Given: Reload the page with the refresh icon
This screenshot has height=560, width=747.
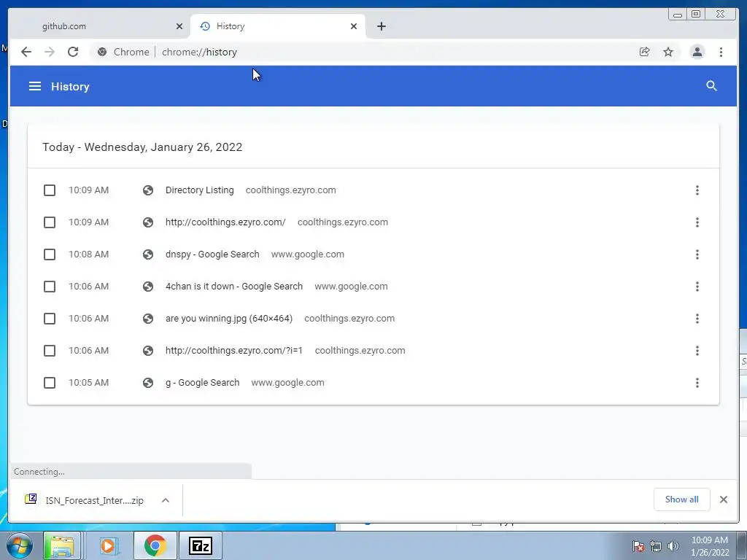Looking at the screenshot, I should tap(73, 52).
